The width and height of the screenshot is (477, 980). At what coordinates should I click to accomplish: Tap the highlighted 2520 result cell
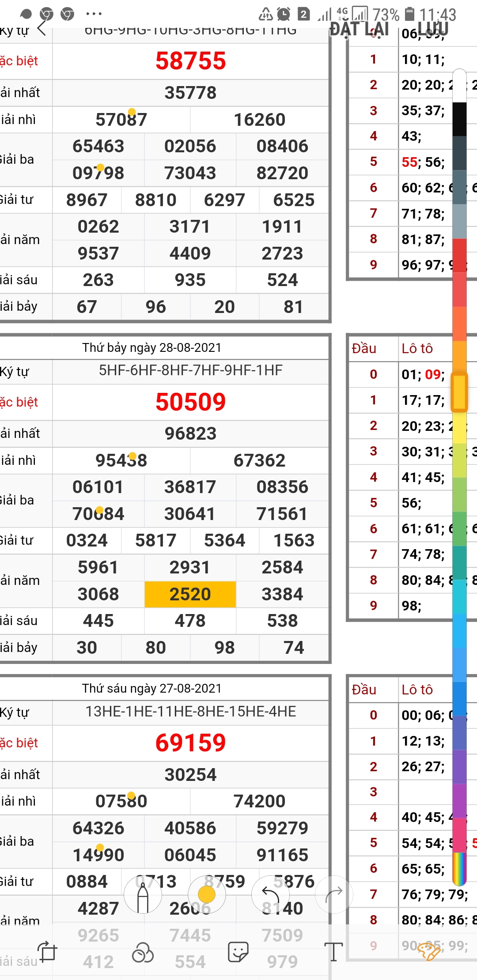click(x=190, y=594)
